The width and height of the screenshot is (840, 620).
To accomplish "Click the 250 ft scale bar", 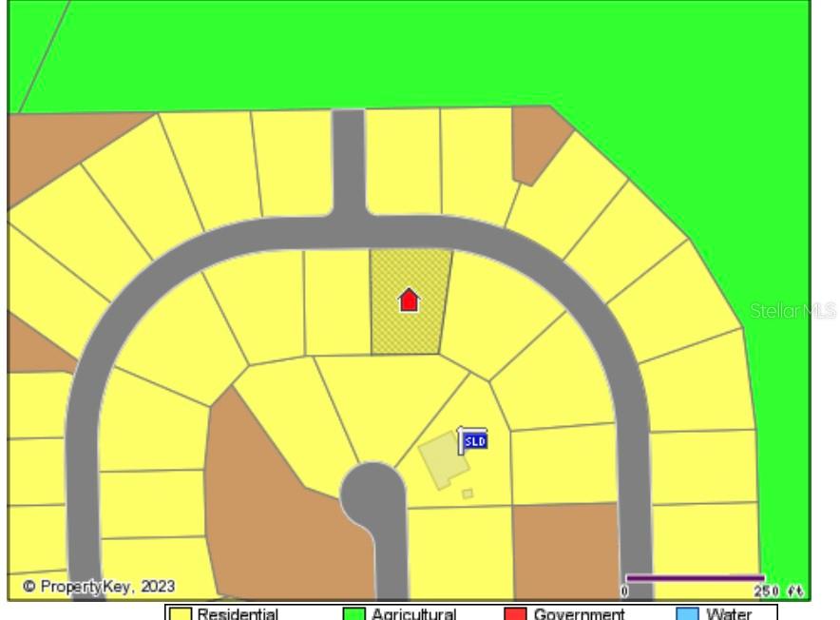I will [695, 578].
